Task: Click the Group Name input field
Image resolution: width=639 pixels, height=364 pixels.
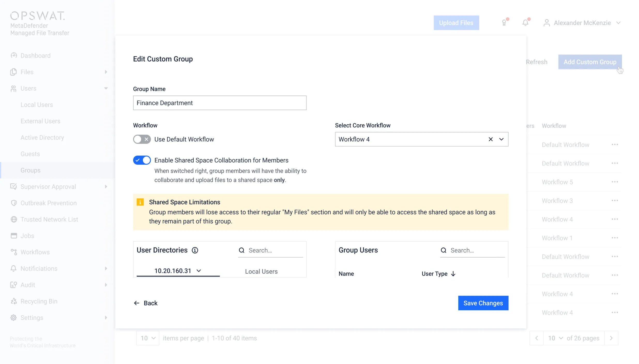Action: [x=219, y=103]
